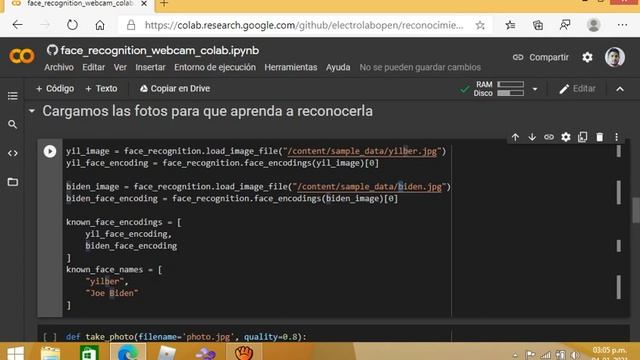640x360 pixels.
Task: Open Ayuda menu
Action: (338, 67)
